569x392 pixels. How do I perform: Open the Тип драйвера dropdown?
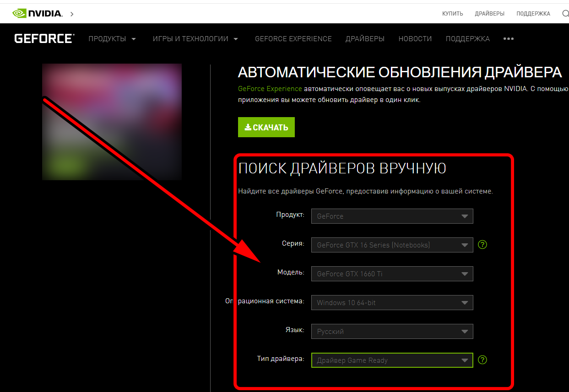391,360
